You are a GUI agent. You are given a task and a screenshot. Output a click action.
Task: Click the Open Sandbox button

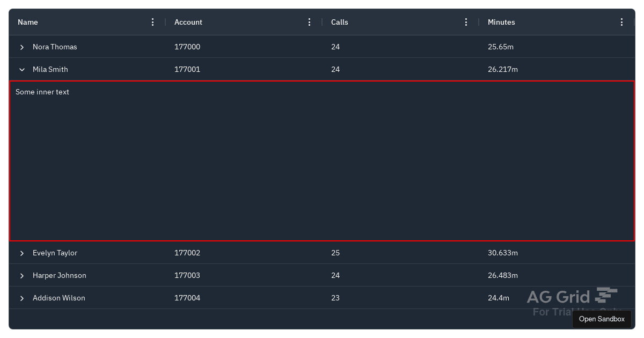tap(602, 319)
